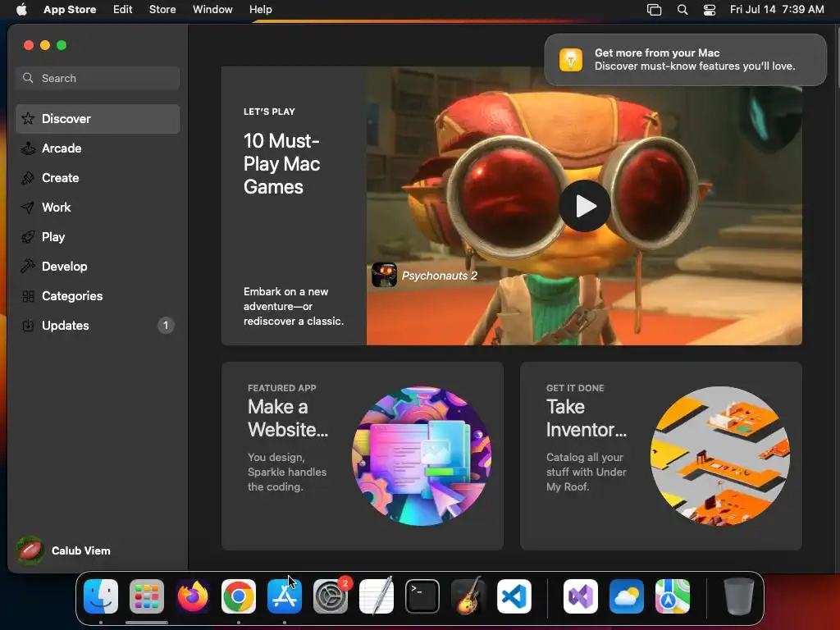Open Spotlight search in menu bar

[x=682, y=10]
